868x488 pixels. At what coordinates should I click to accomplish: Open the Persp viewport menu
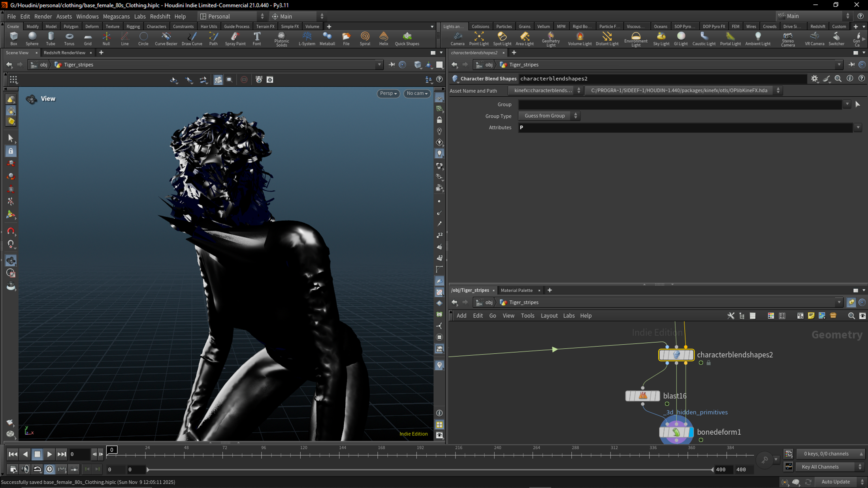(x=388, y=93)
